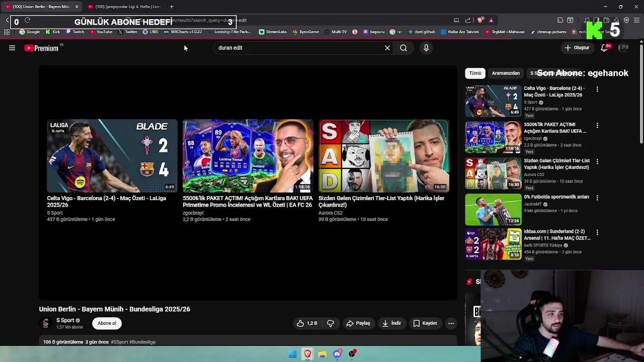The image size is (644, 362).
Task: Open sidebar title 'Sizden Gelen Çizimleri Tier-List'
Action: (556, 164)
